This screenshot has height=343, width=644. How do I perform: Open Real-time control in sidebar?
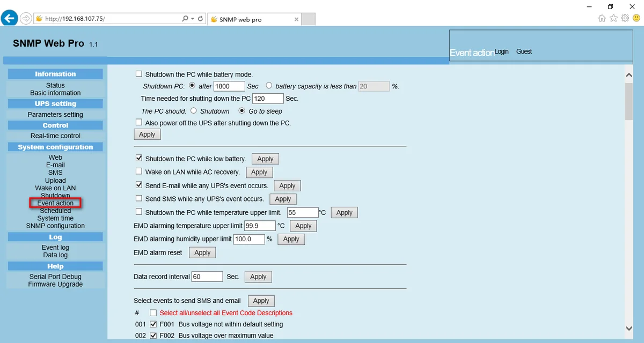coord(55,136)
